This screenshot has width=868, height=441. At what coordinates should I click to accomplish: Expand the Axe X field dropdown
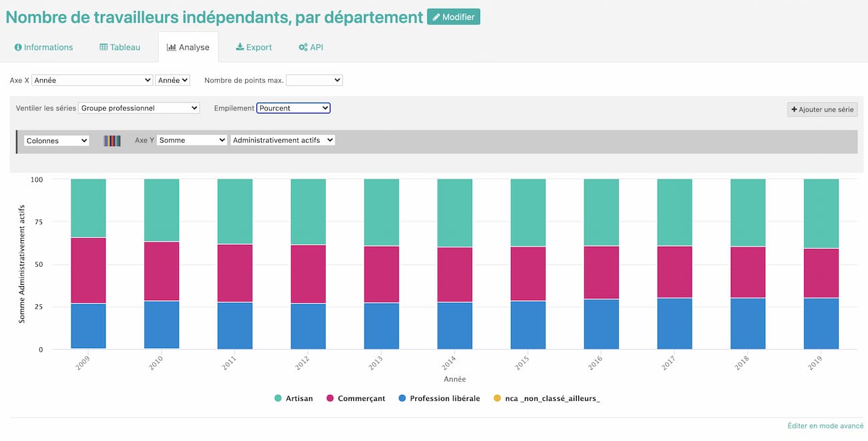click(92, 80)
